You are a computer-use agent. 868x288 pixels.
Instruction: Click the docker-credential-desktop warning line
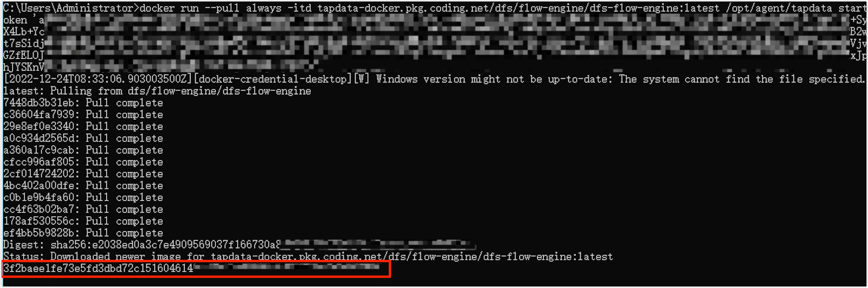pos(434,79)
